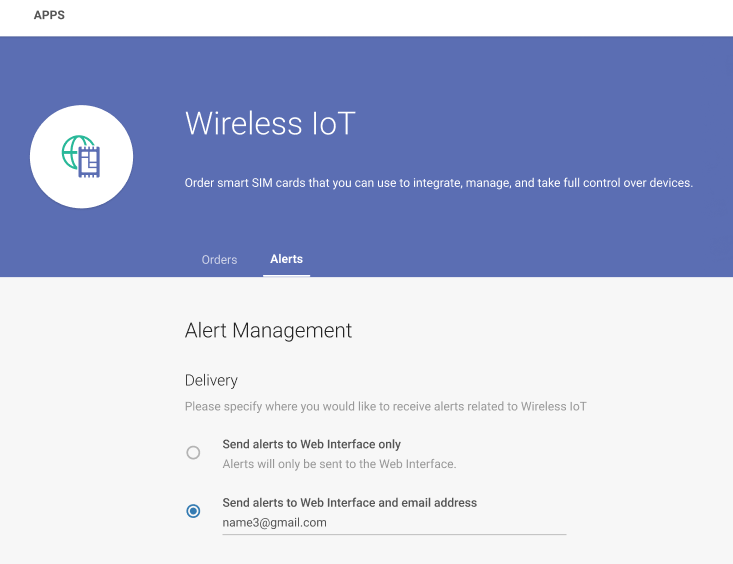733x564 pixels.
Task: Click the Alert Management heading
Action: tap(268, 330)
